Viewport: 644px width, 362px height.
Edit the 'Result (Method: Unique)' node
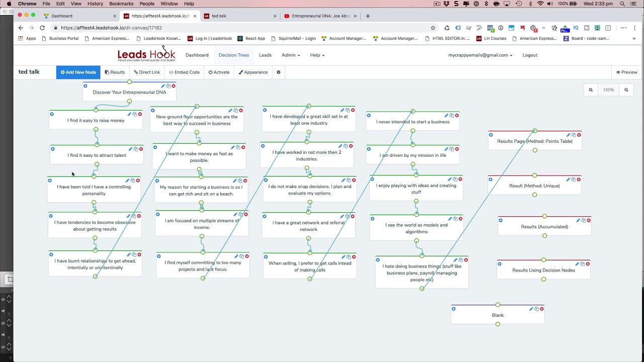click(568, 179)
